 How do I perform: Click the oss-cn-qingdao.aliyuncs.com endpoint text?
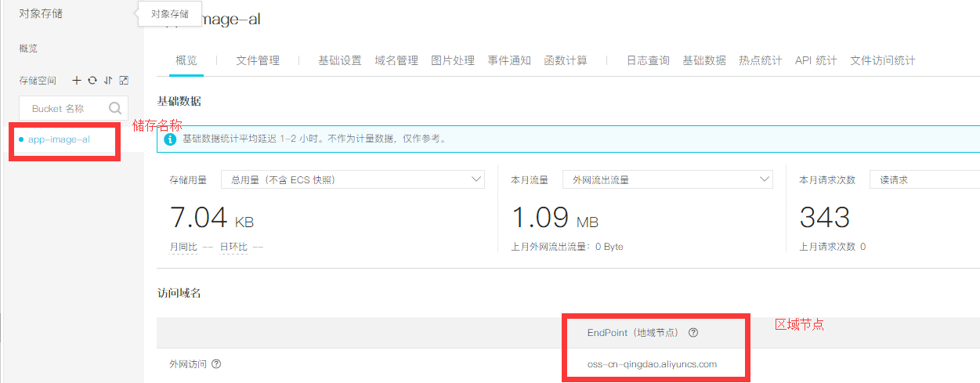click(652, 364)
